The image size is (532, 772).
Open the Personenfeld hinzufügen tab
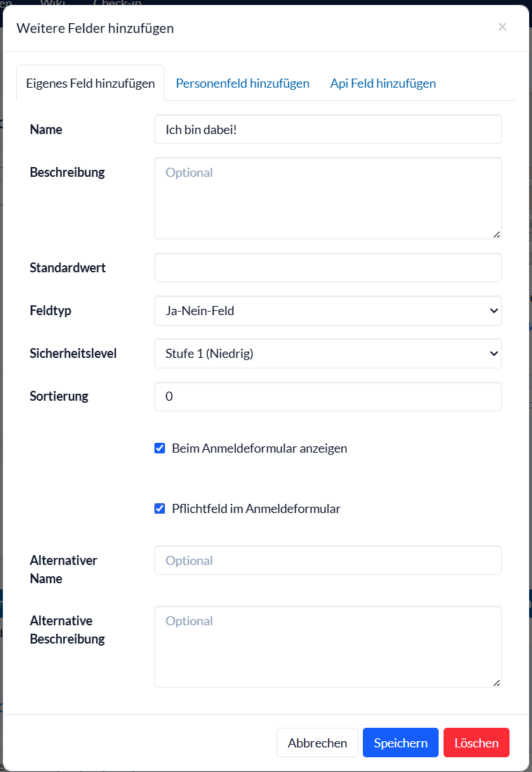(242, 83)
